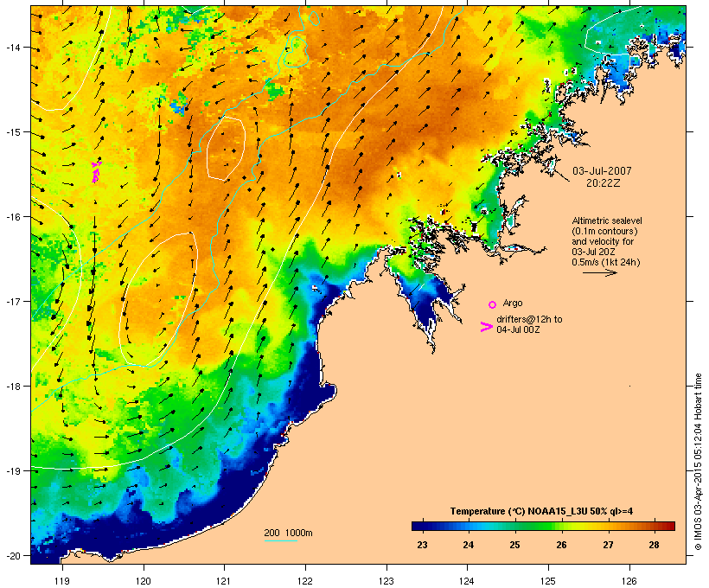Click the Temperature NOAA15_L3U colorbar title
The height and width of the screenshot is (588, 709).
coord(541,511)
